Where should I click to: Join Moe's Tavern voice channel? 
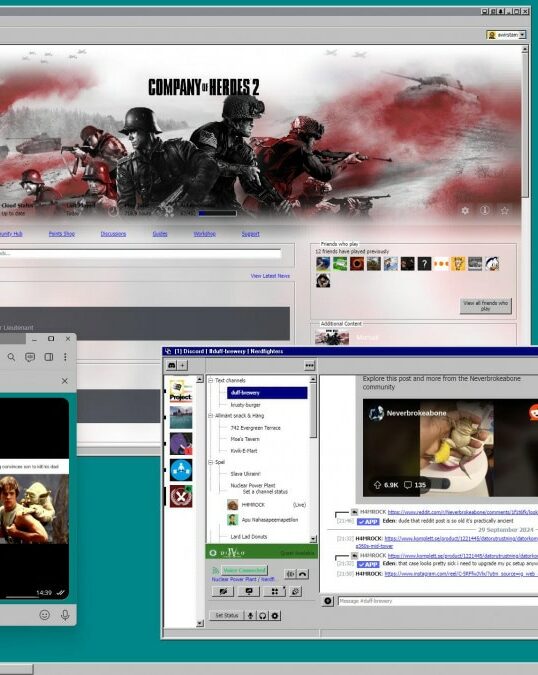pyautogui.click(x=245, y=439)
